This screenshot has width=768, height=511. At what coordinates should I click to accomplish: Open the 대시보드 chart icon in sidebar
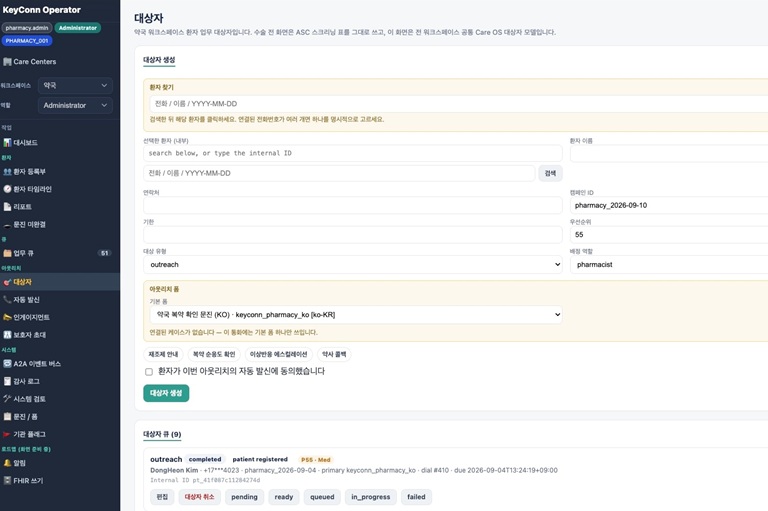coord(7,143)
